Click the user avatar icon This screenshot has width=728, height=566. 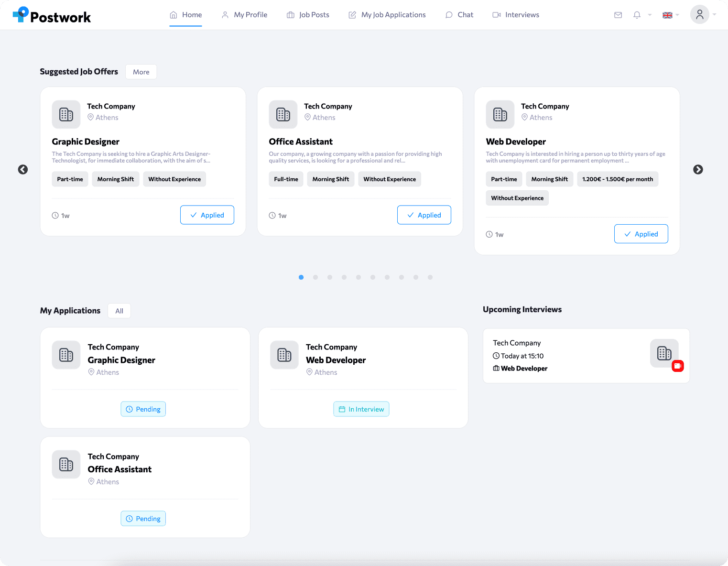(699, 14)
